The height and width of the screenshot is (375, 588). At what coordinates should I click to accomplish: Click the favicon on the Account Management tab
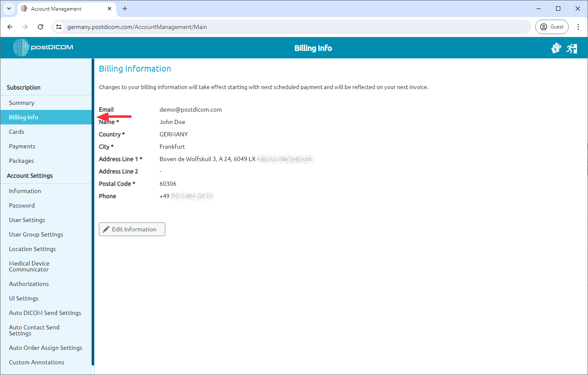(x=23, y=9)
